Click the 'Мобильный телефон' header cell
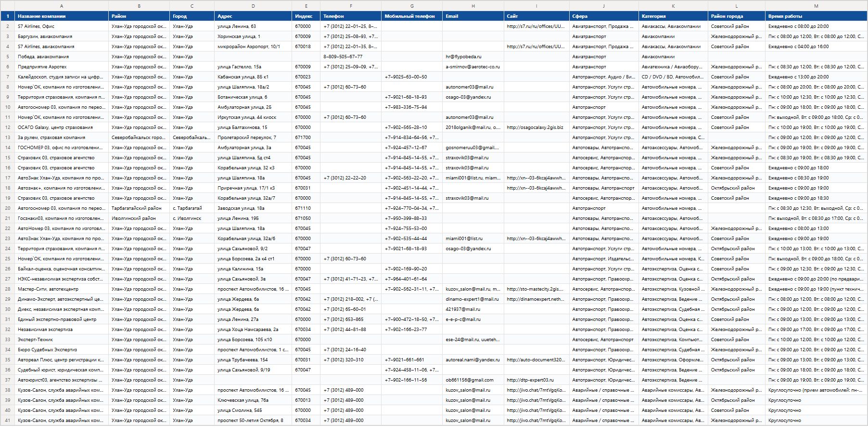This screenshot has height=434, width=868. tap(412, 16)
